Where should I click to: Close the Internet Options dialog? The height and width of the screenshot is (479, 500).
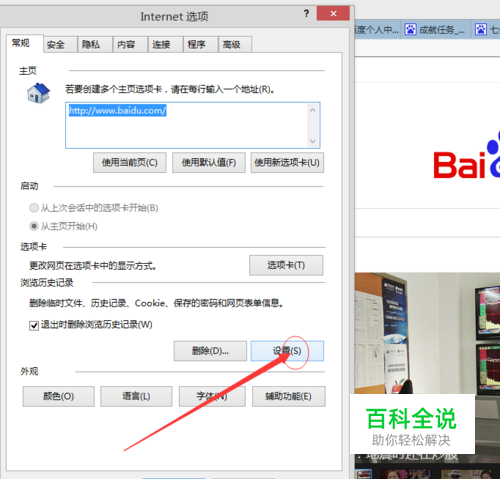click(333, 14)
